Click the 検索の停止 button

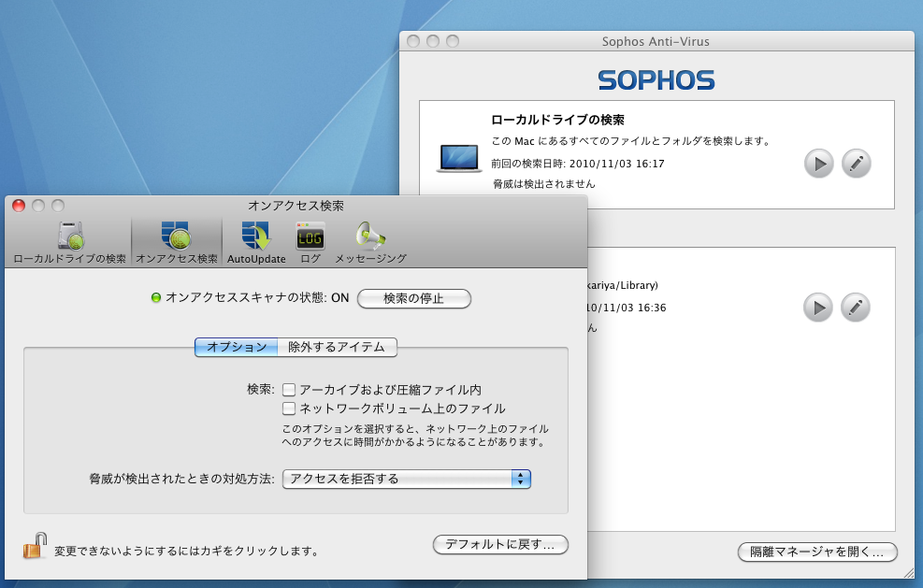point(414,298)
